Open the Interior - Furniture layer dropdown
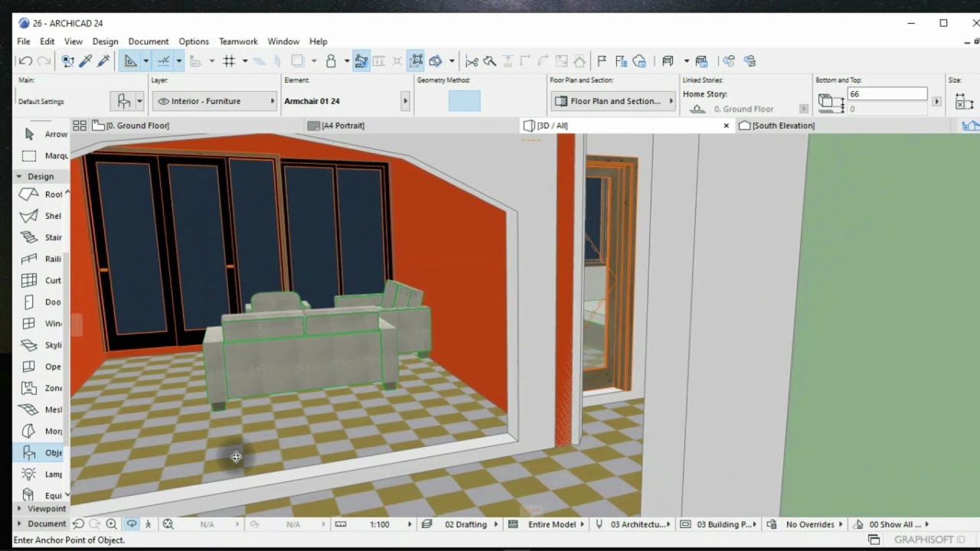980x551 pixels. tap(215, 101)
